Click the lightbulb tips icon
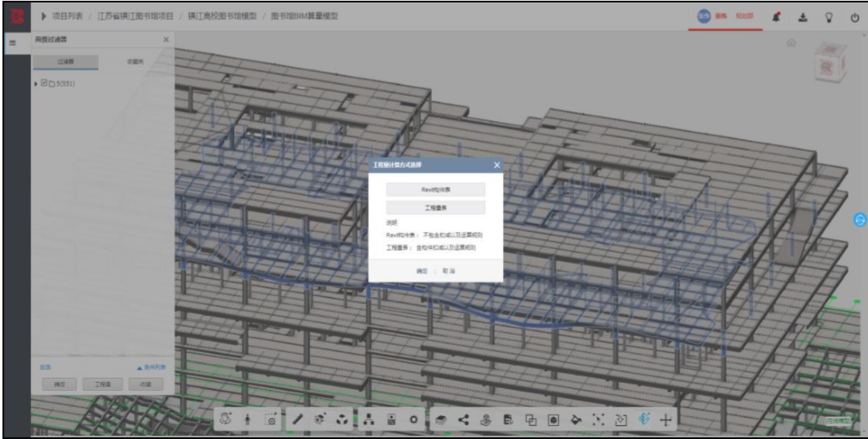 click(829, 17)
